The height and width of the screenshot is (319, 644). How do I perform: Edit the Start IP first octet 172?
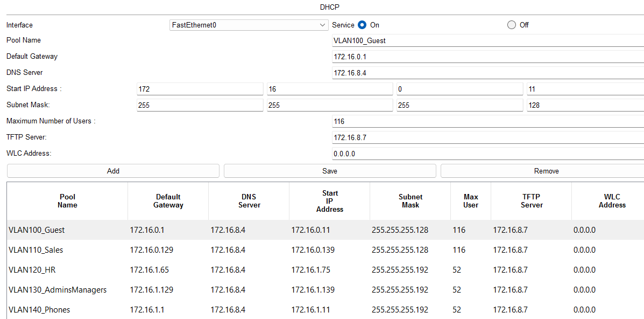(x=200, y=89)
